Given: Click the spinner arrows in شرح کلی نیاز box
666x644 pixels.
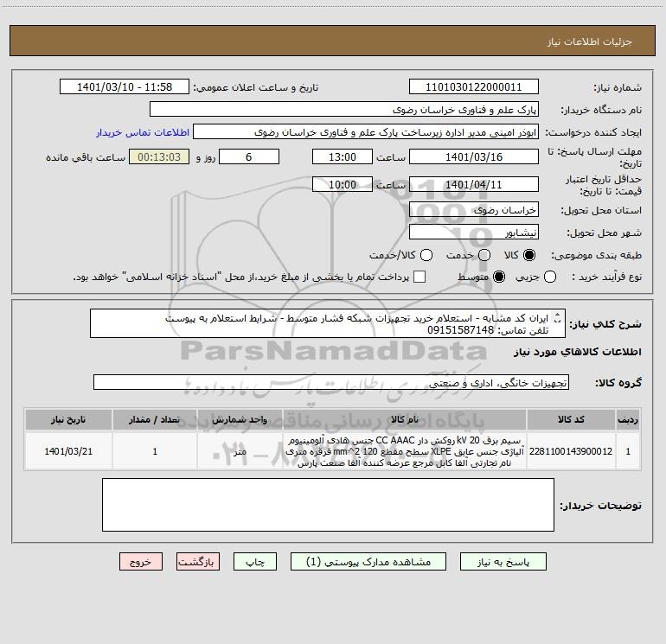Looking at the screenshot, I should click(558, 317).
